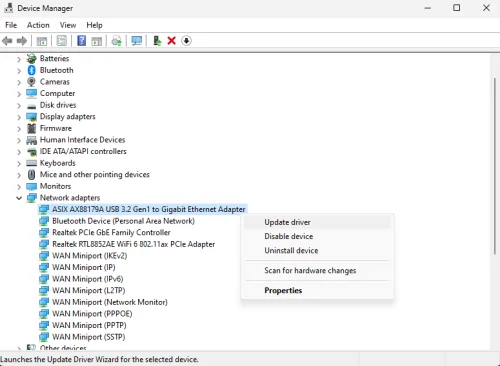
Task: Click the Mice and other pointing devices icon
Action: (31, 175)
